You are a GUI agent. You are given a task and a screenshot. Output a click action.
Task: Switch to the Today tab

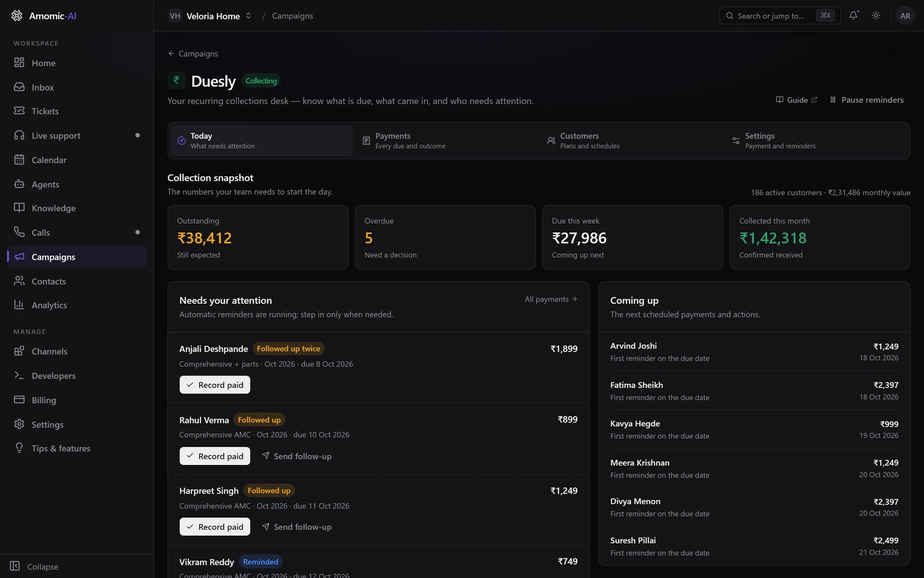point(262,140)
